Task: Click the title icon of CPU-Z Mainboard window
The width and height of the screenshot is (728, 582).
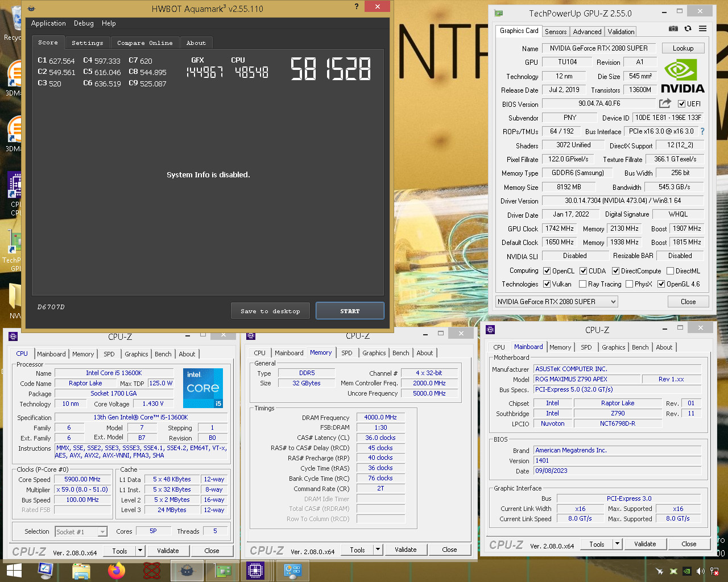Action: [x=490, y=330]
